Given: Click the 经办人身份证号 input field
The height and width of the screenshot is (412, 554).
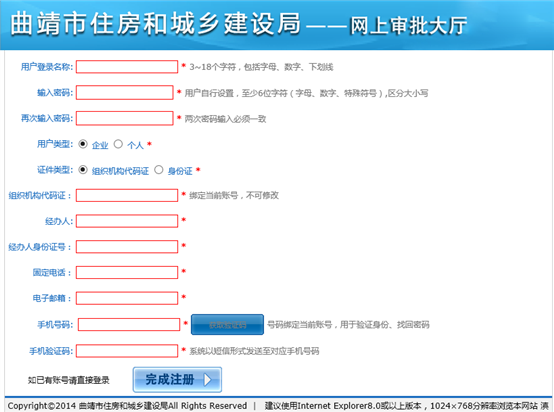Looking at the screenshot, I should point(127,247).
